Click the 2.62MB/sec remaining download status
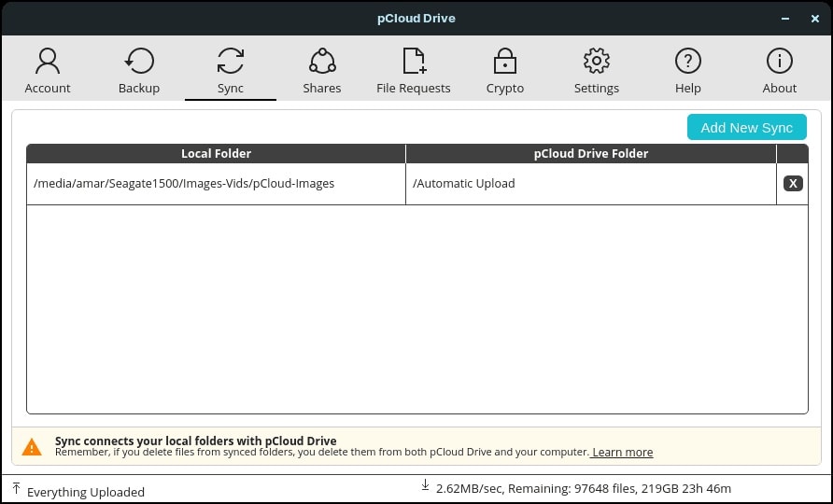The image size is (833, 504). [x=584, y=488]
